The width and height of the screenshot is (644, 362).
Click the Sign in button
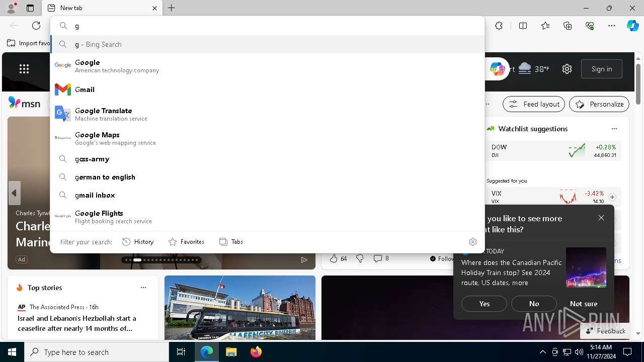pyautogui.click(x=602, y=69)
